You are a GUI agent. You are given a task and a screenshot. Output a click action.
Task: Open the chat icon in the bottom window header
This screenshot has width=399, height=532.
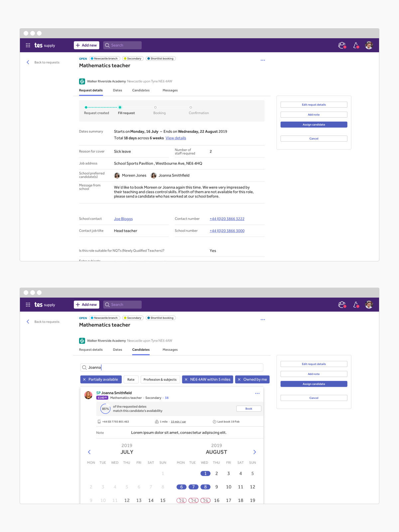pos(342,305)
